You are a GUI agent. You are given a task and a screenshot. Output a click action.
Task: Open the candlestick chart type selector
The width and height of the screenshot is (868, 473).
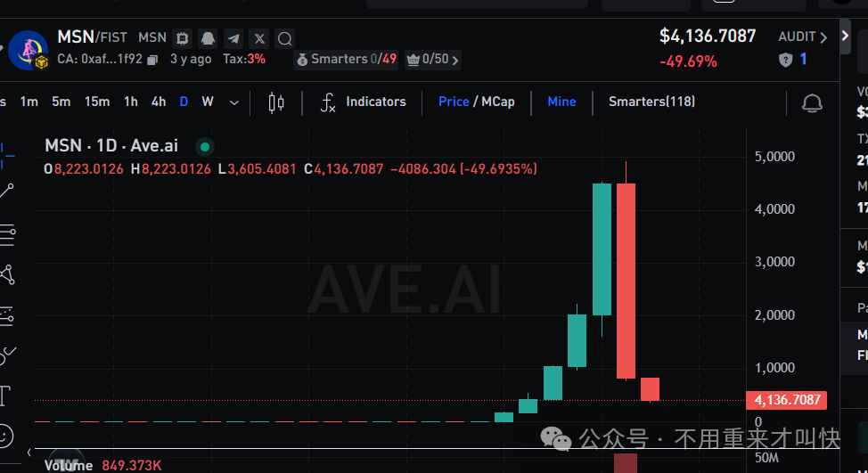pos(276,102)
